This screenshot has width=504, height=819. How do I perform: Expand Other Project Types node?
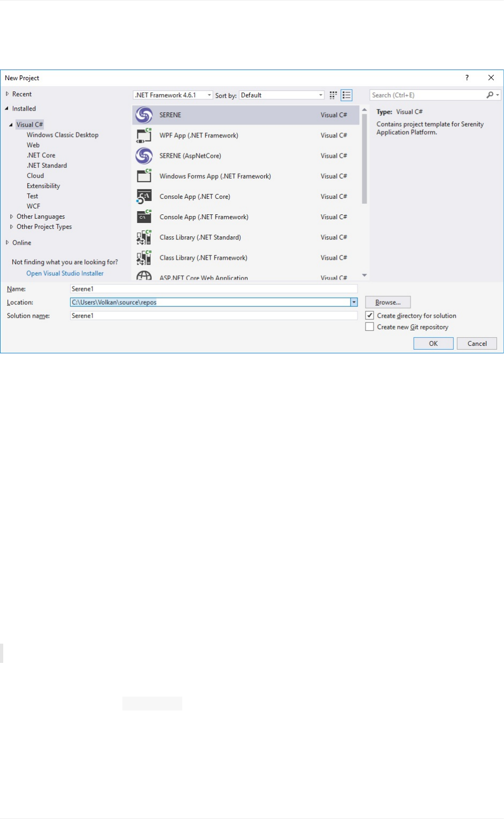pyautogui.click(x=12, y=227)
